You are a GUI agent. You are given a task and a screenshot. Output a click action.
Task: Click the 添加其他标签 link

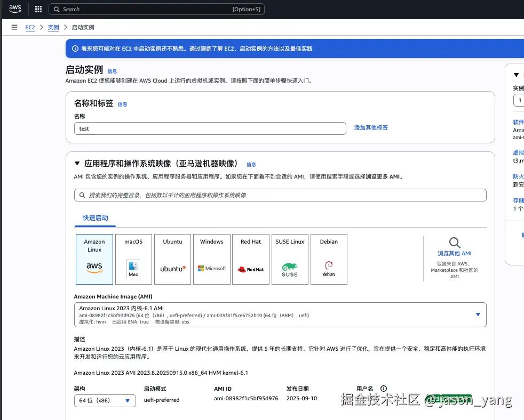click(371, 127)
